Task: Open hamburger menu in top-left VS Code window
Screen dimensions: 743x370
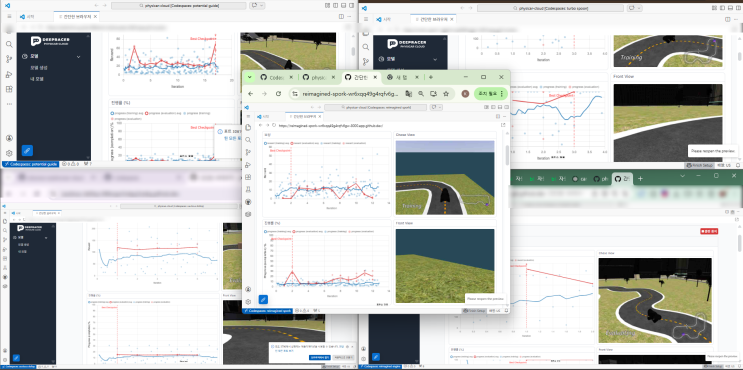Action: 9,16
